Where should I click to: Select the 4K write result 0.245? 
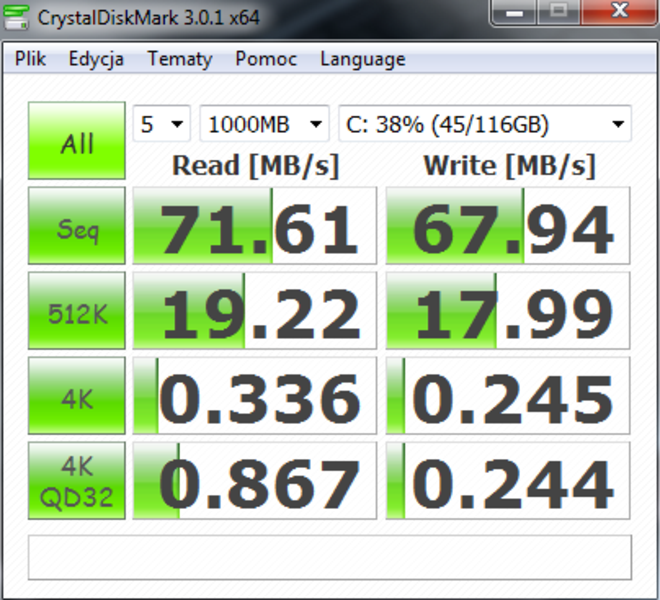tap(508, 396)
